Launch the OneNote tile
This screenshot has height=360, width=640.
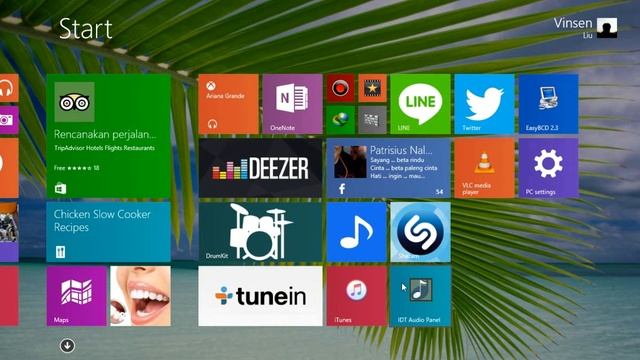[293, 104]
